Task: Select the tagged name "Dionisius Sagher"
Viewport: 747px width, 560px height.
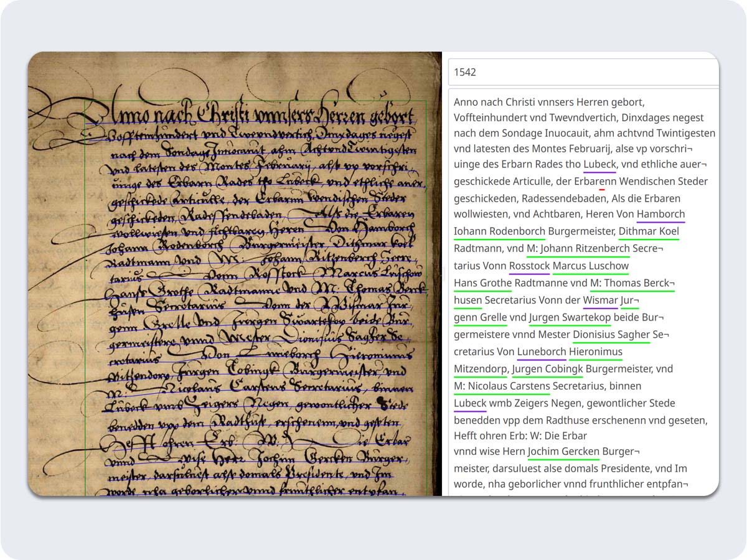Action: [x=611, y=335]
